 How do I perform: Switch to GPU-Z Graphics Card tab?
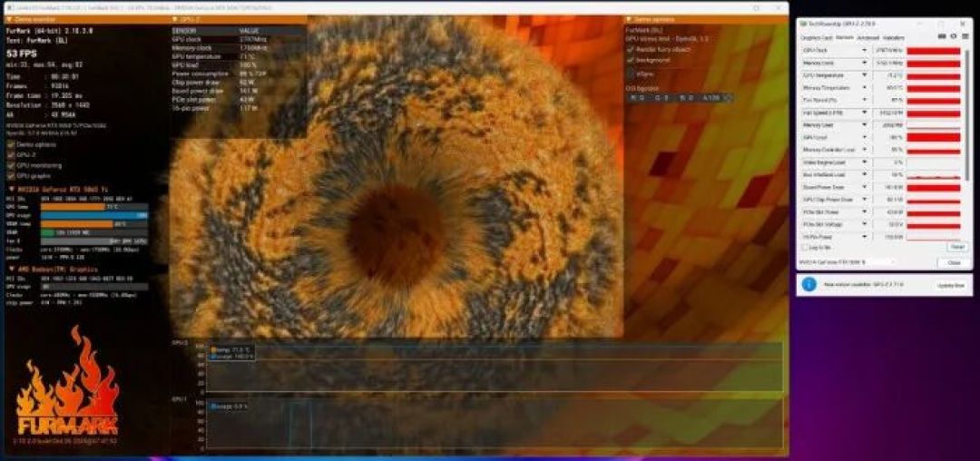coord(817,38)
